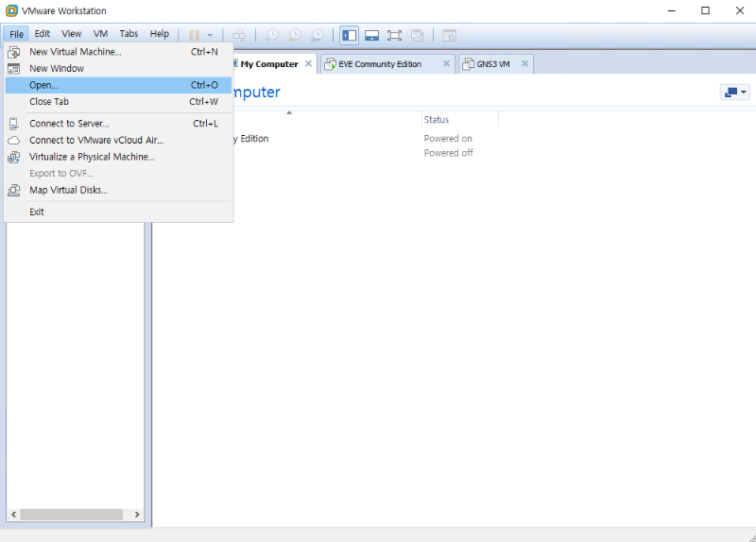Click the New Virtual Machine menu icon
Image resolution: width=756 pixels, height=542 pixels.
pos(13,52)
